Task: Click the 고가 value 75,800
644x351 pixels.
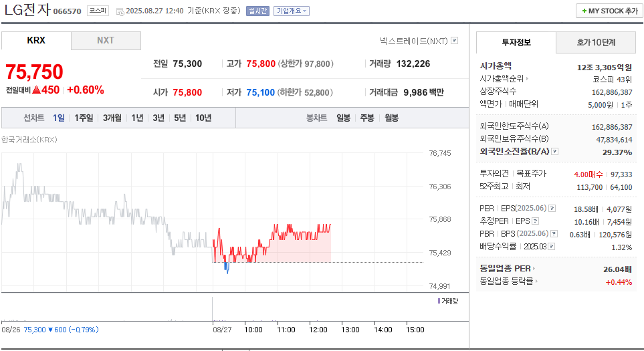Action: (x=261, y=64)
